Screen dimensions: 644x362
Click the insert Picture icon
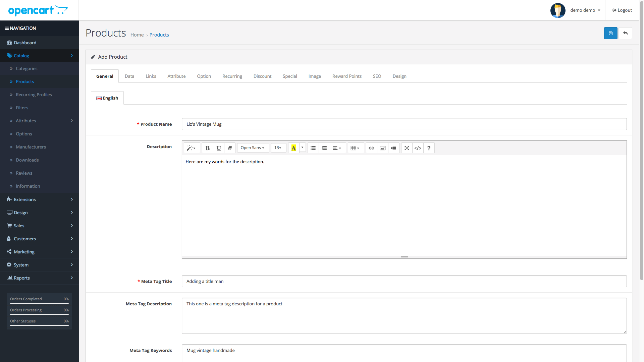tap(382, 148)
